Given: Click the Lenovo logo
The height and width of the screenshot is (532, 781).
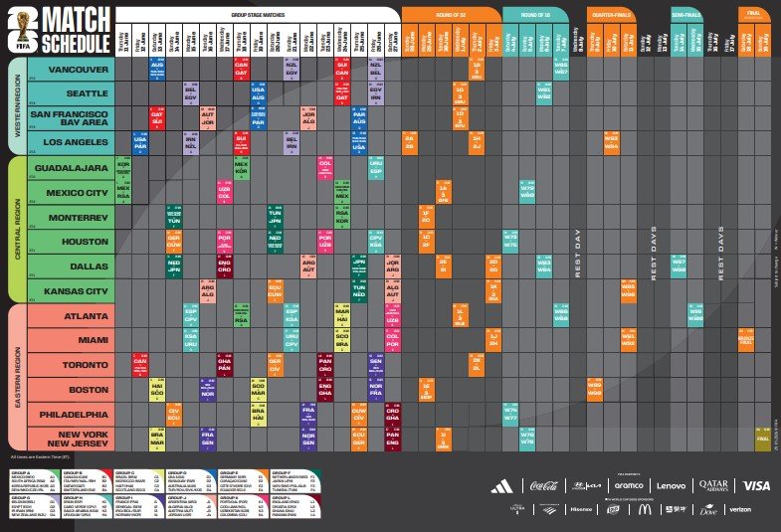Looking at the screenshot, I should tap(671, 485).
